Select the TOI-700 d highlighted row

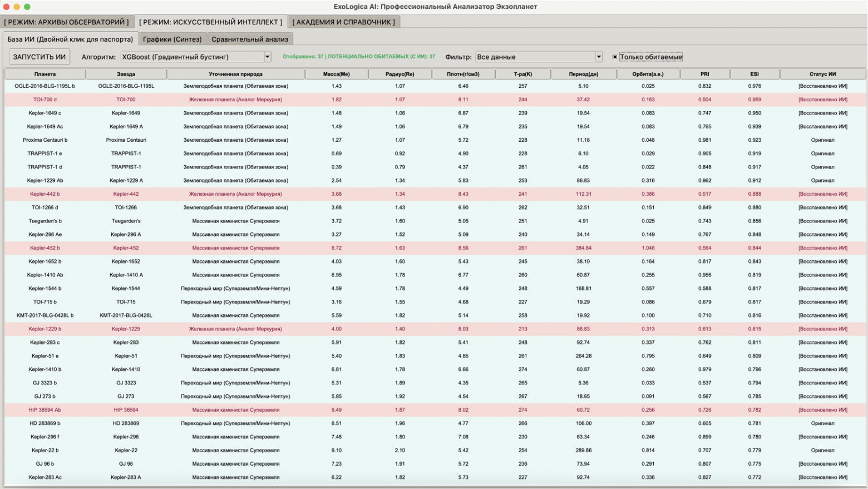pos(45,100)
